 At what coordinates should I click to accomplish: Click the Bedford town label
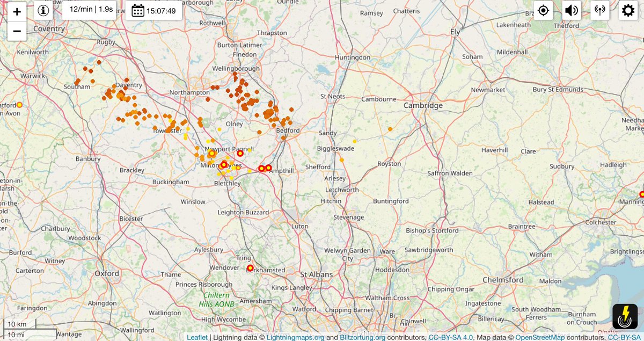(x=288, y=130)
